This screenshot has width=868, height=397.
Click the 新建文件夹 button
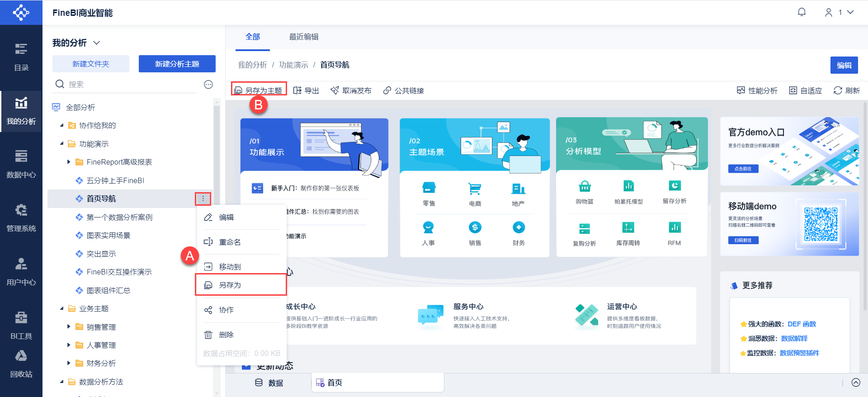(x=91, y=64)
